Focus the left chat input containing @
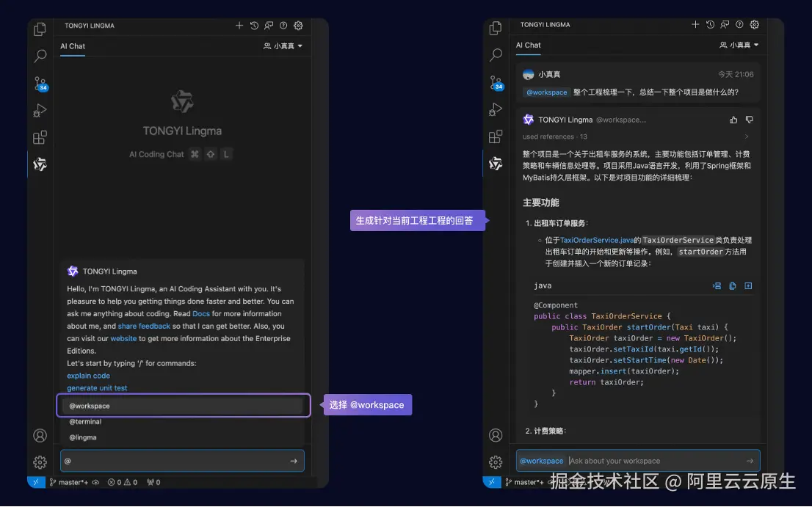This screenshot has height=507, width=812. (182, 461)
